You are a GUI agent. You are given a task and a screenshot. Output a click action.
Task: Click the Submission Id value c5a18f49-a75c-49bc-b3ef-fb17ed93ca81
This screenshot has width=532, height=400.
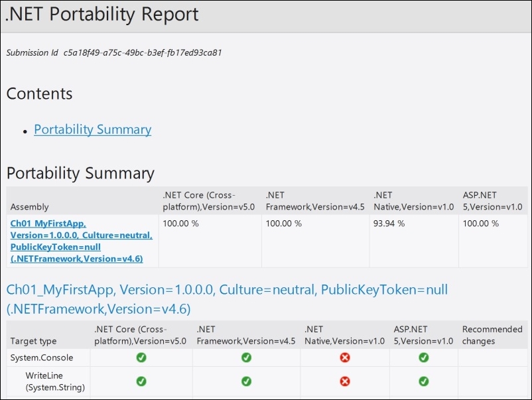pos(143,52)
